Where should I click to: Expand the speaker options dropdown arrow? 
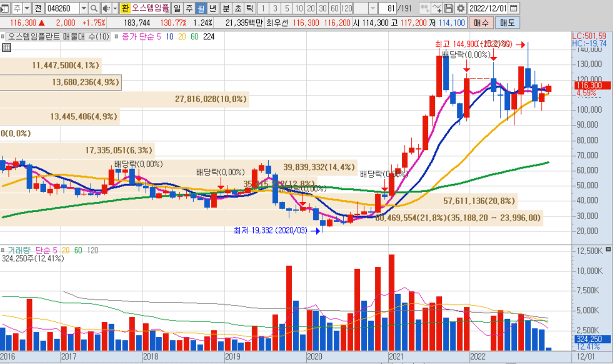point(115,8)
